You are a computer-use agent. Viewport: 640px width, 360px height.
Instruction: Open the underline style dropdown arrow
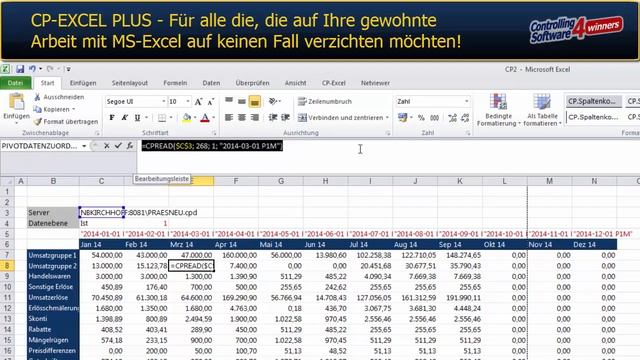147,118
